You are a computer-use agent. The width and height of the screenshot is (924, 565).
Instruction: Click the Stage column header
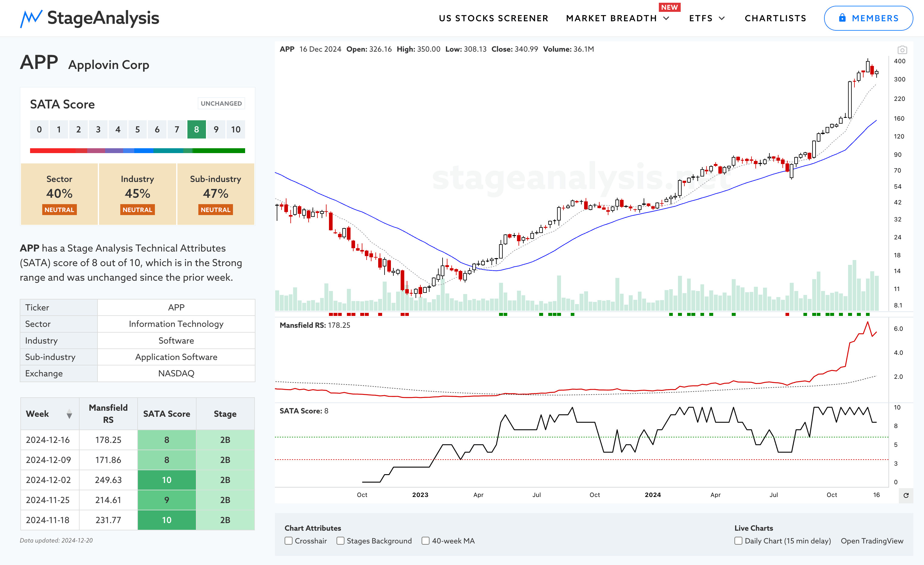click(225, 413)
